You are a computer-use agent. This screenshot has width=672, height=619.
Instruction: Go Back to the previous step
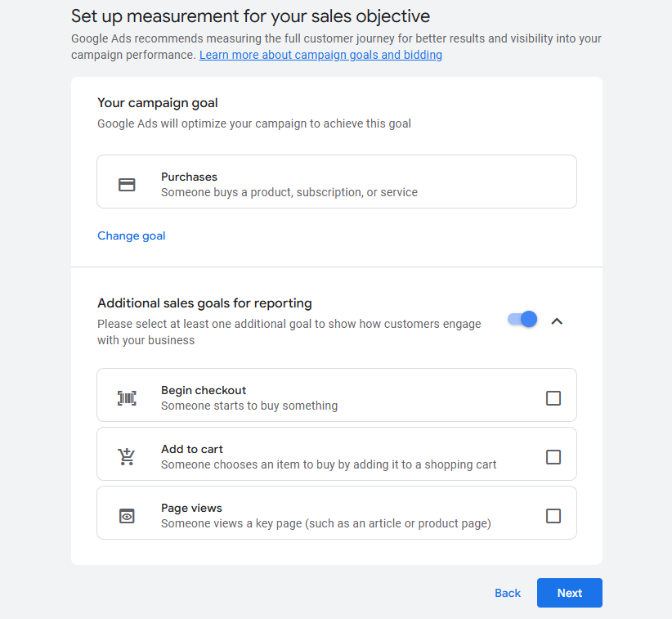(508, 593)
